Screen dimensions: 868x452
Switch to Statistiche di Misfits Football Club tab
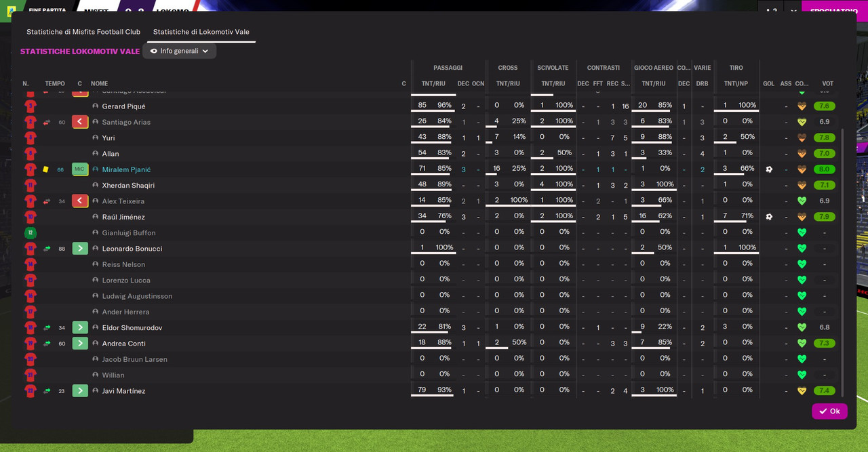(x=83, y=32)
